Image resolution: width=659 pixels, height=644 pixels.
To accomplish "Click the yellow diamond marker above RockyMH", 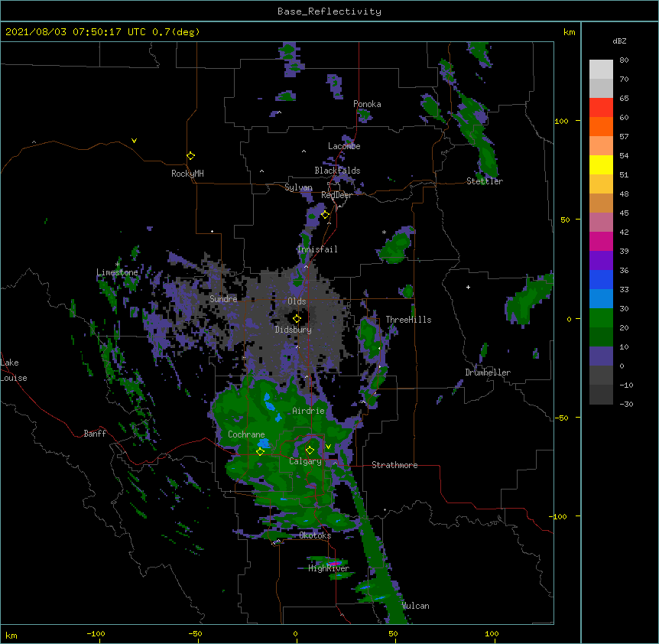I will [x=190, y=156].
